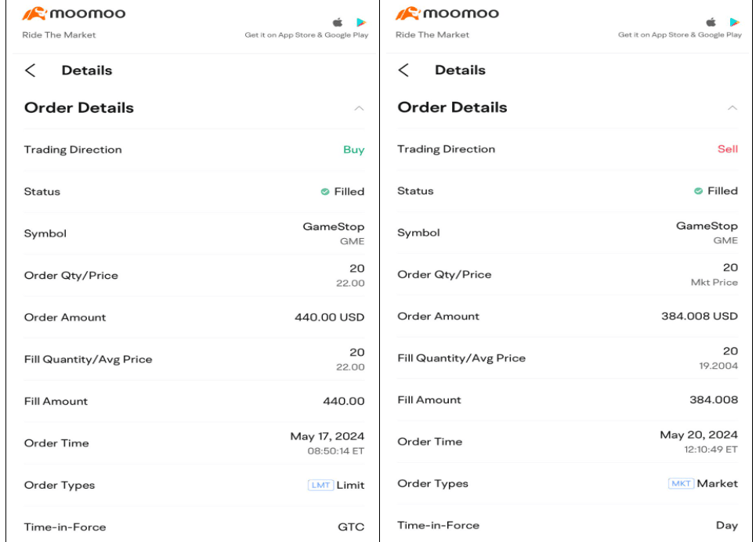Open GameStop GME symbol in Buy order

(334, 233)
